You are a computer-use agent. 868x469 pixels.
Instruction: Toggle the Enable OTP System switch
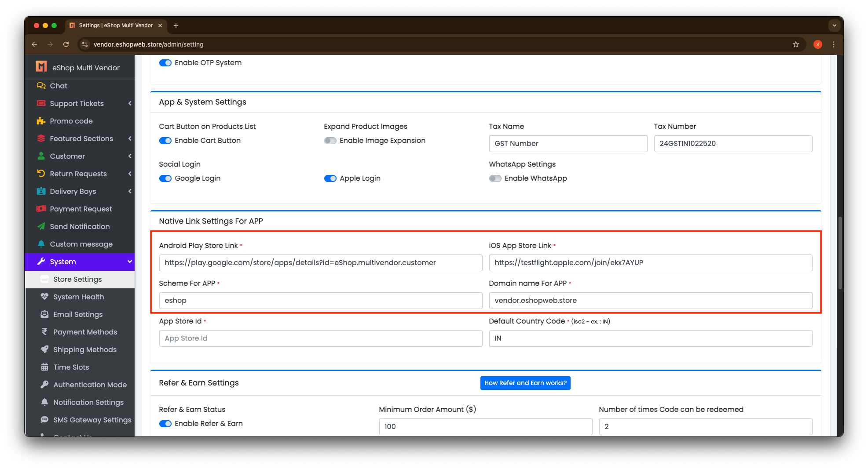[165, 63]
